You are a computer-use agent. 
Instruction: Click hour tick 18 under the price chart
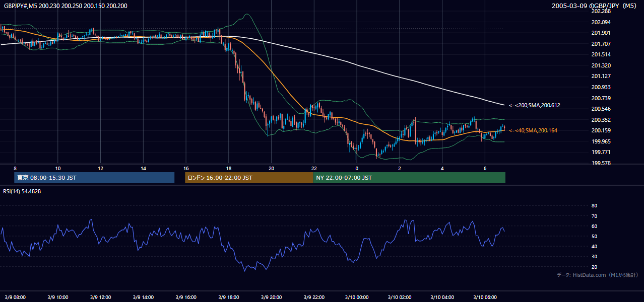point(229,168)
